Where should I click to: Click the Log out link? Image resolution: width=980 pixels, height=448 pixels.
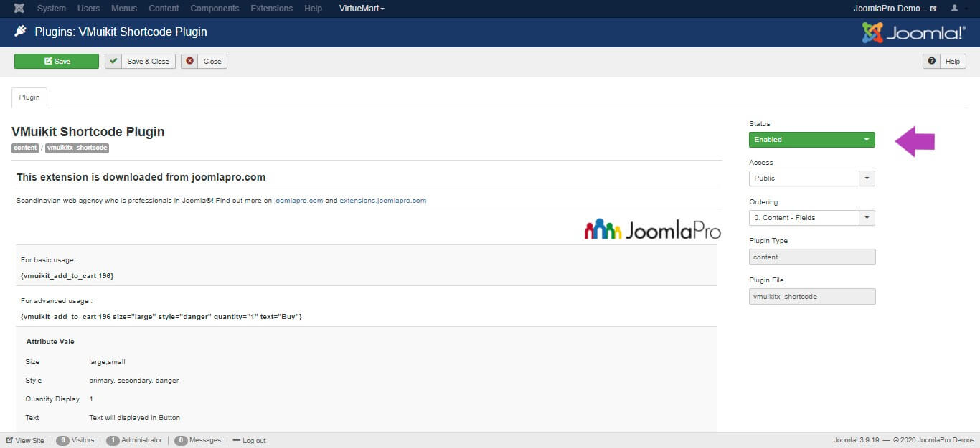[x=249, y=440]
